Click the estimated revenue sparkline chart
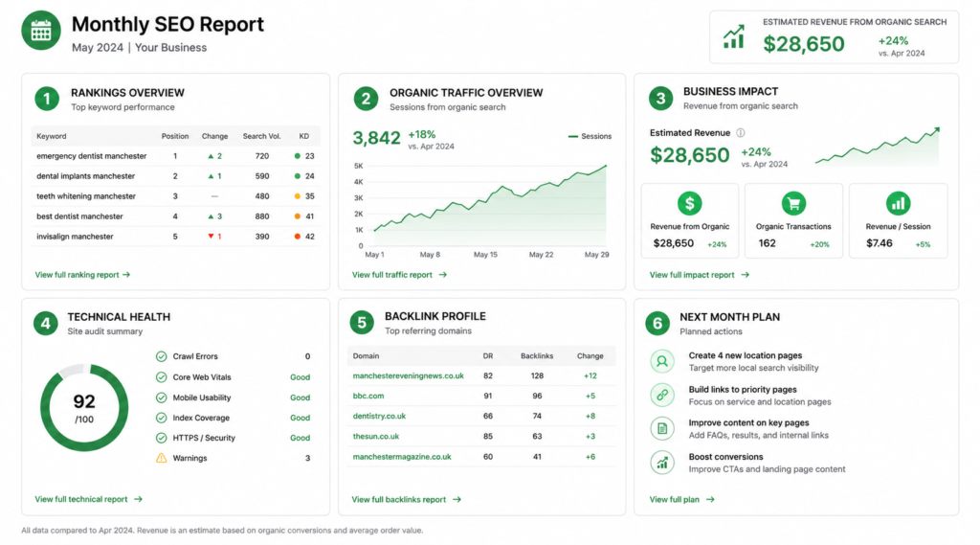The height and width of the screenshot is (545, 980). pos(878,146)
